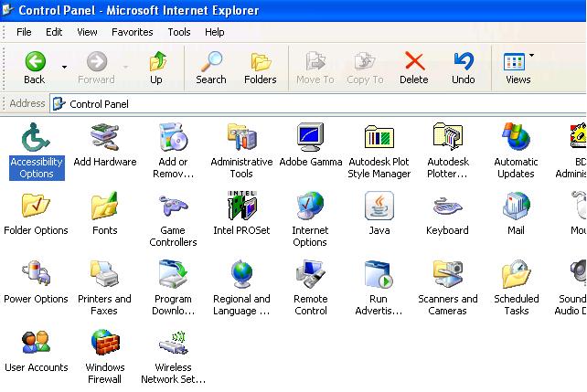The image size is (587, 392).
Task: Open Scanners and Cameras icon
Action: [448, 274]
